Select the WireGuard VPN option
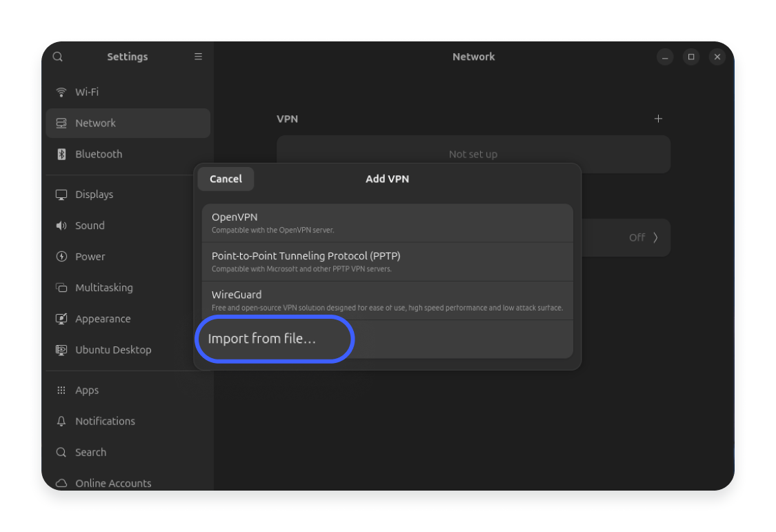The width and height of the screenshot is (776, 532). pyautogui.click(x=387, y=299)
